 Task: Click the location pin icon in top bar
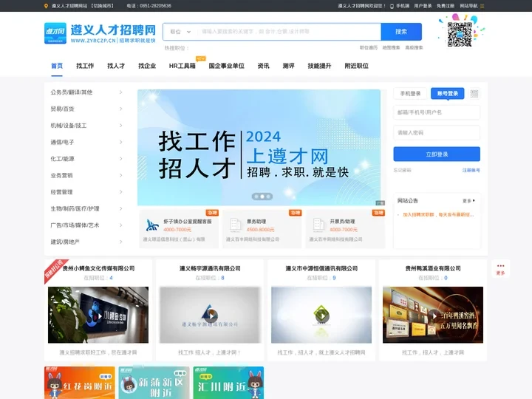[46, 6]
